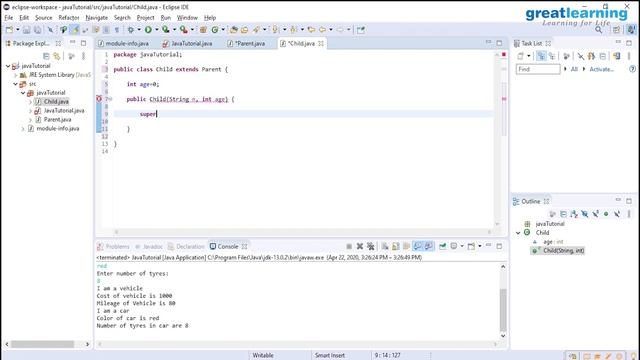Image resolution: width=640 pixels, height=360 pixels.
Task: Collapse the javaTutorial project node
Action: point(8,66)
